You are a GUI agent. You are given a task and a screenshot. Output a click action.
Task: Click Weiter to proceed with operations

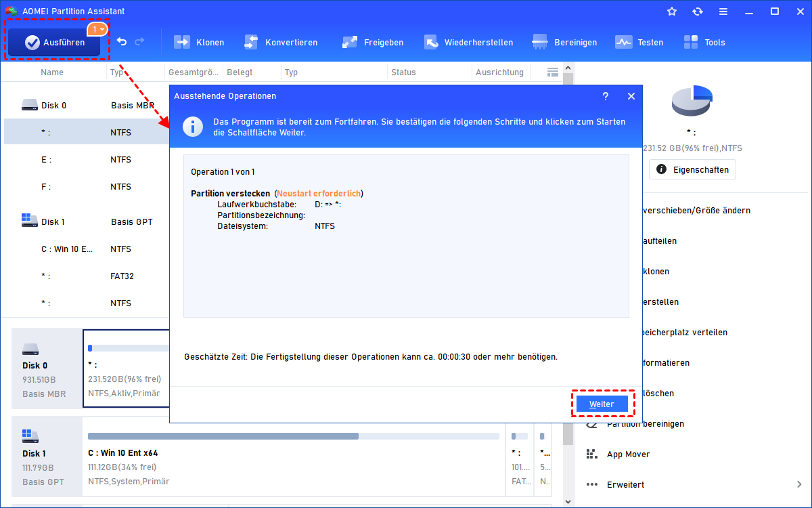[602, 404]
